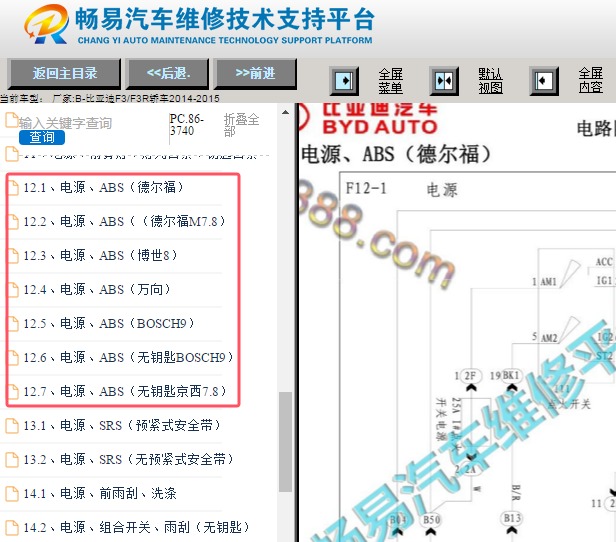Open 12.4、电源、ABS（万向）
Image resolution: width=616 pixels, height=542 pixels.
pos(97,289)
